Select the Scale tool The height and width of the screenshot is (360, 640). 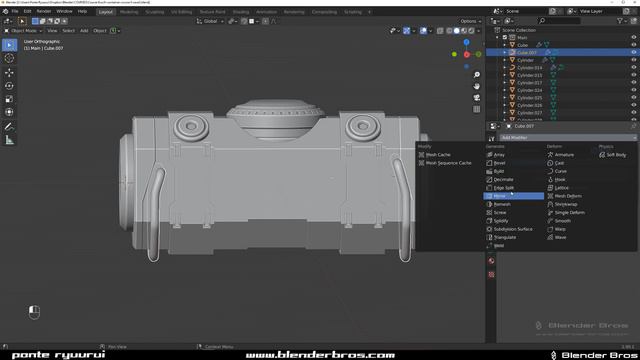(x=9, y=99)
